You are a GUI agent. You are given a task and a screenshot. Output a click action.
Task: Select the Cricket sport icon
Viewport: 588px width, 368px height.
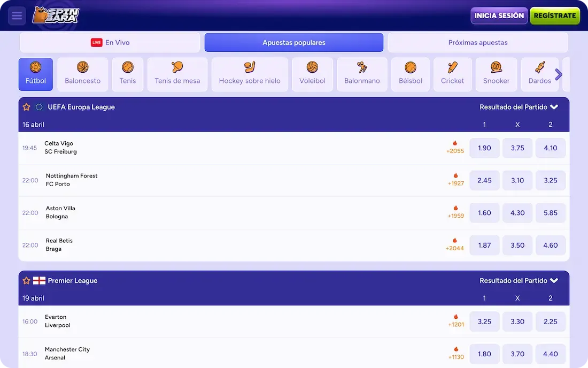(452, 74)
